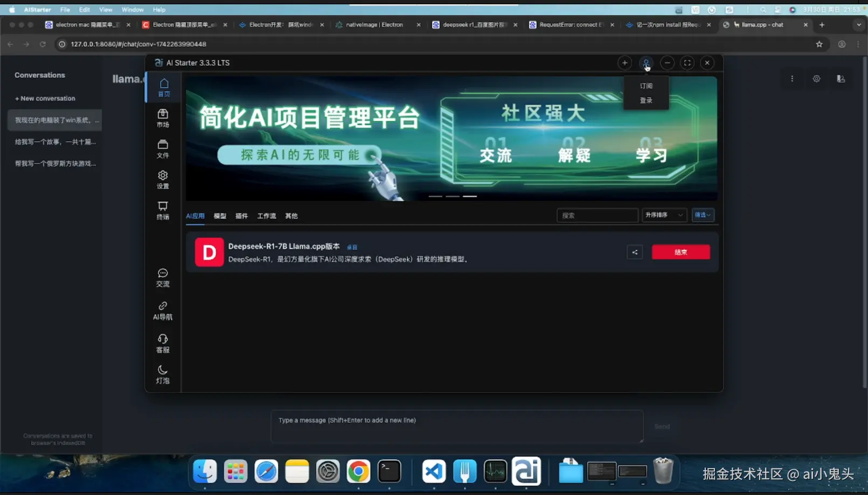The image size is (868, 495).
Task: Open the Help menu in the menu bar
Action: tap(159, 10)
